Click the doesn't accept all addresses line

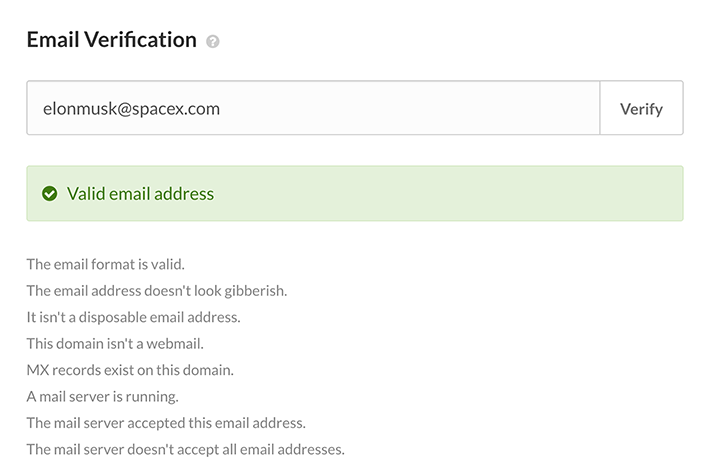coord(186,450)
